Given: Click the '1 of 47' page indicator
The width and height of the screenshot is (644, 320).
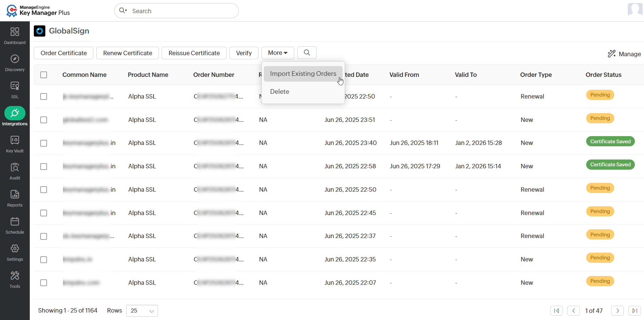Looking at the screenshot, I should [594, 311].
